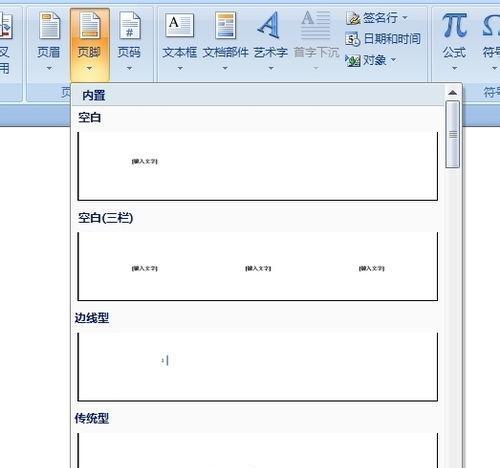500x468 pixels.
Task: Click the highlighted 页脚 footer icon
Action: click(89, 25)
